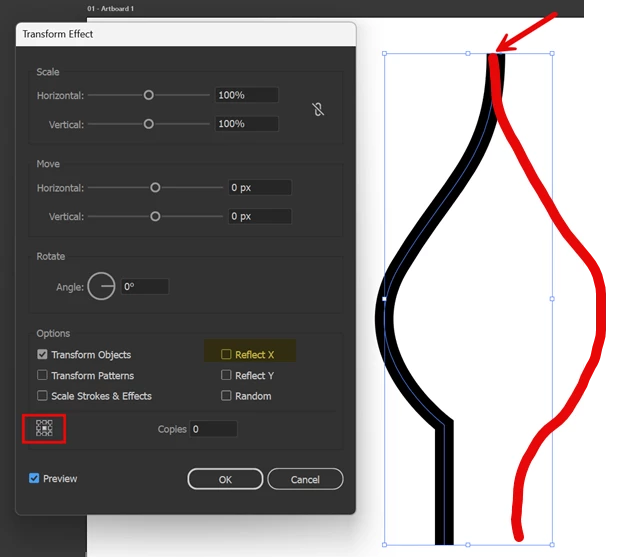Click the Transform Effect title bar
The image size is (641, 557).
point(186,34)
